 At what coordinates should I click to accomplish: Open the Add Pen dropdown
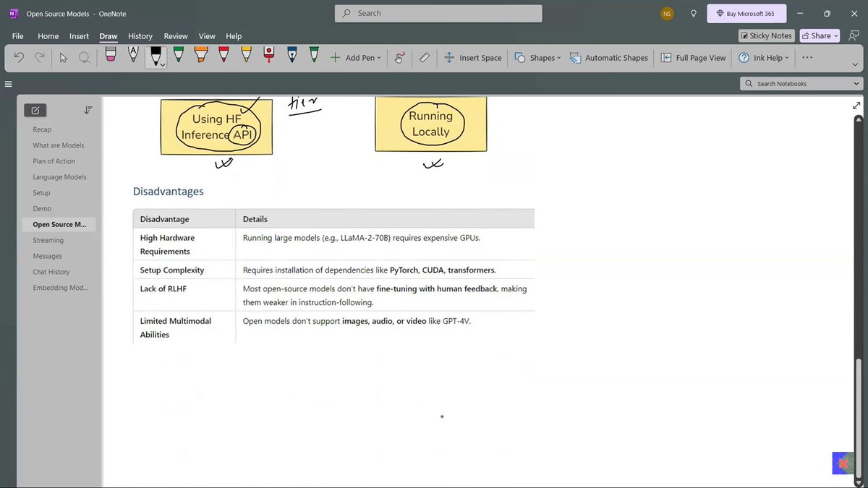pos(355,58)
